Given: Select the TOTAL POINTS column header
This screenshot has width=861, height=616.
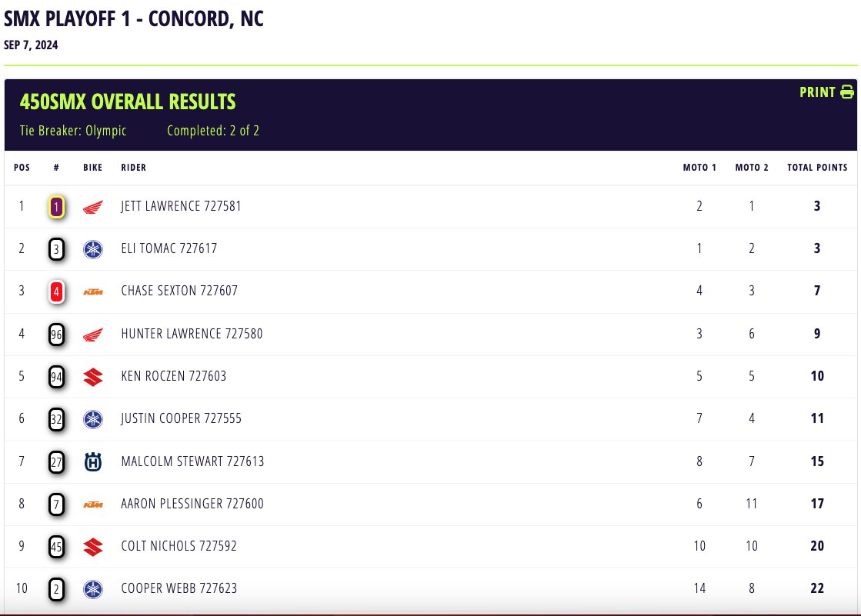Looking at the screenshot, I should pos(817,168).
